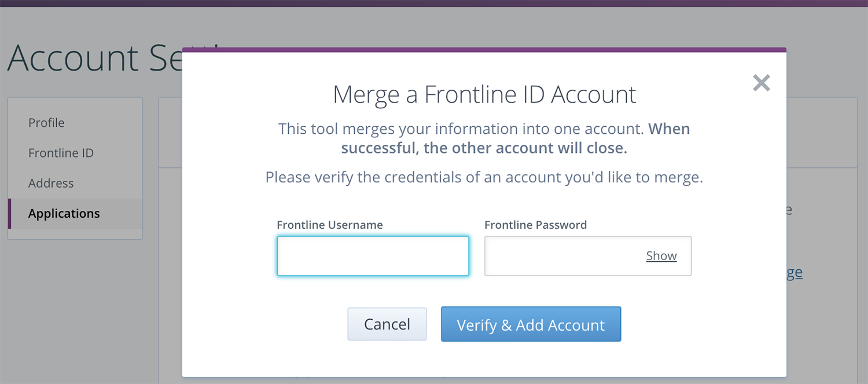Screen dimensions: 868x384
Task: Open the Applications sidebar item
Action: click(64, 213)
